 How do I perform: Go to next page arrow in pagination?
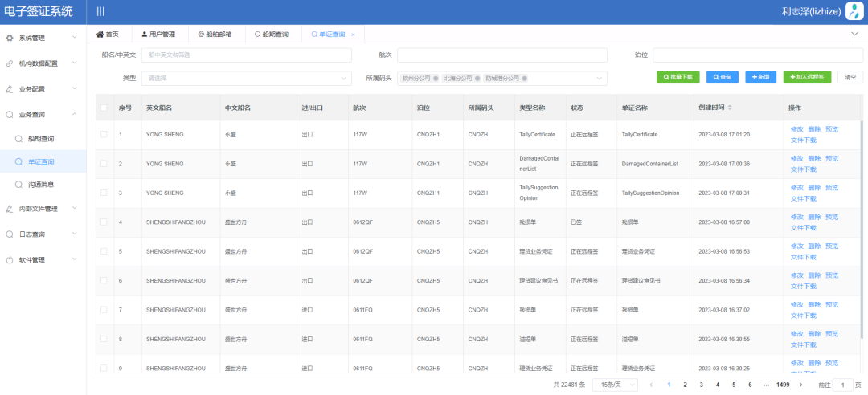(x=800, y=385)
